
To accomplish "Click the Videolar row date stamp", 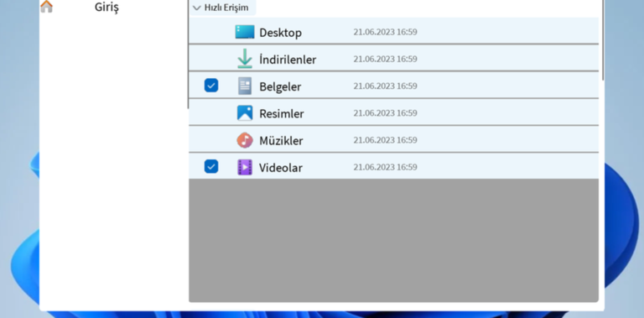I will (385, 167).
